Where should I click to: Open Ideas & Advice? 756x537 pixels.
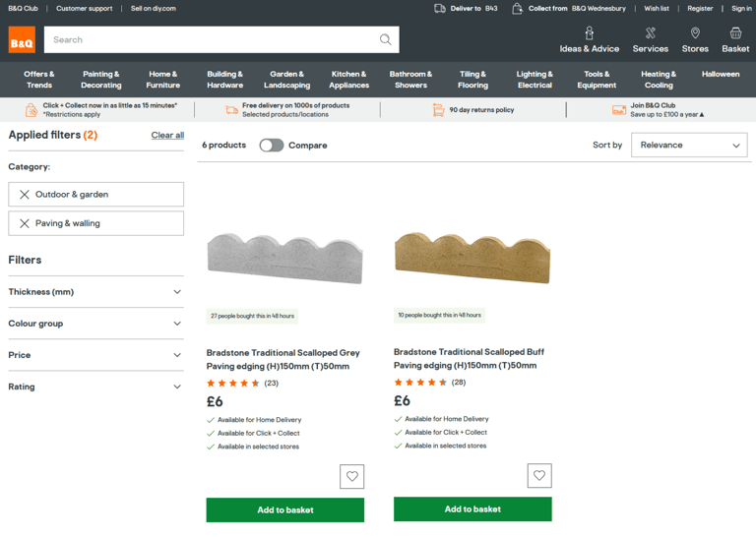coord(590,40)
